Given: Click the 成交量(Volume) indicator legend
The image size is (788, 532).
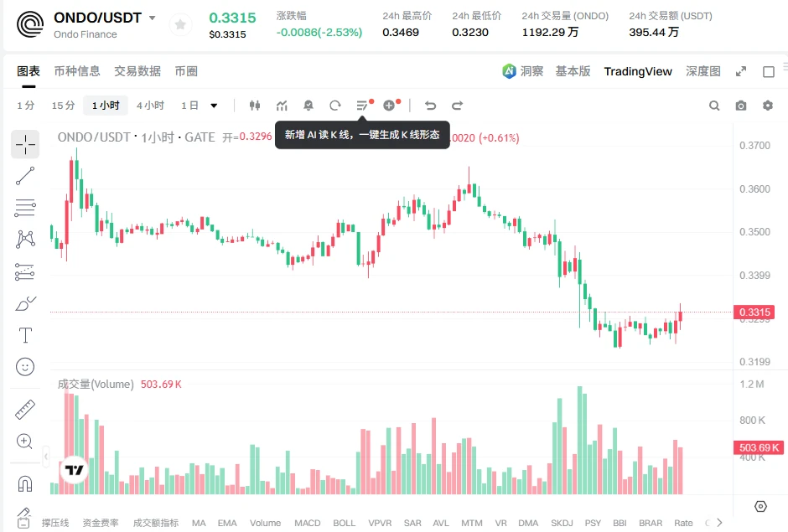Looking at the screenshot, I should (96, 385).
